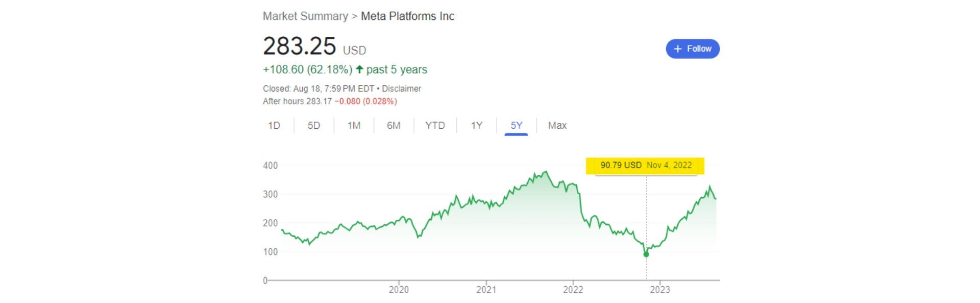This screenshot has height=303, width=980.
Task: Click the 2021 label on the x-axis
Action: pyautogui.click(x=486, y=290)
